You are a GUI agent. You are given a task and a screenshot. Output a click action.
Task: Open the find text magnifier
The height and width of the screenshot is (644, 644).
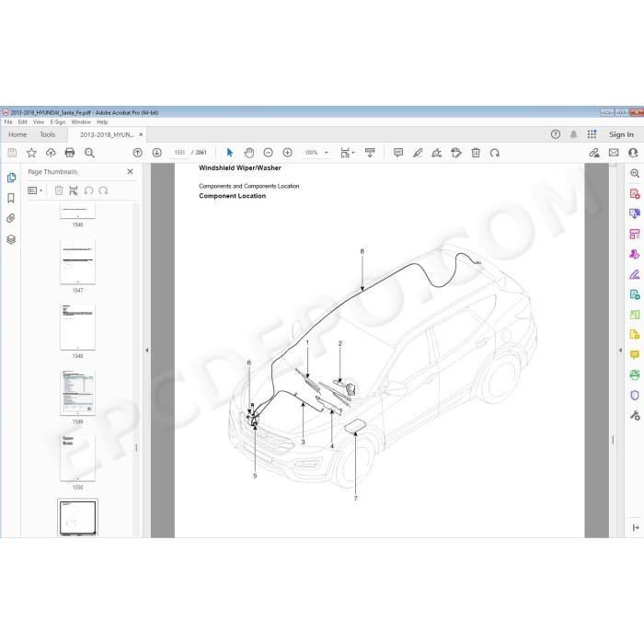point(89,153)
